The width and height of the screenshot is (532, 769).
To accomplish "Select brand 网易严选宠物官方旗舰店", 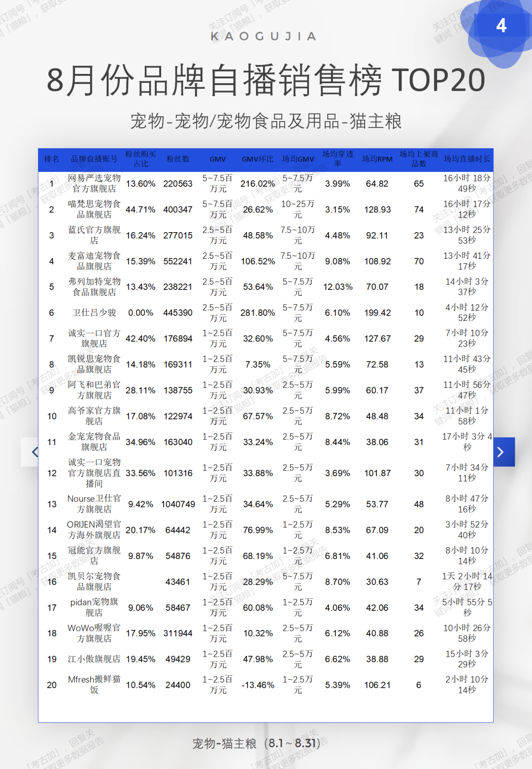I will click(94, 183).
